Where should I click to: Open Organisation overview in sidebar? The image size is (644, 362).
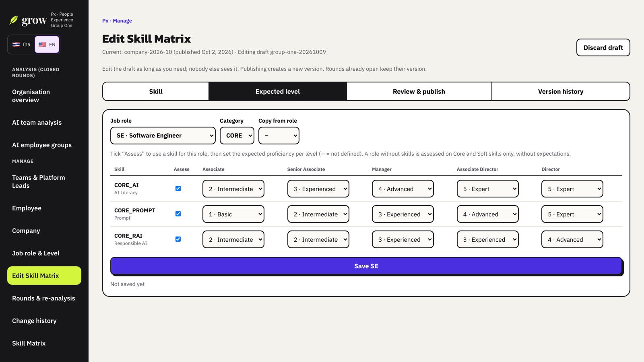(44, 96)
